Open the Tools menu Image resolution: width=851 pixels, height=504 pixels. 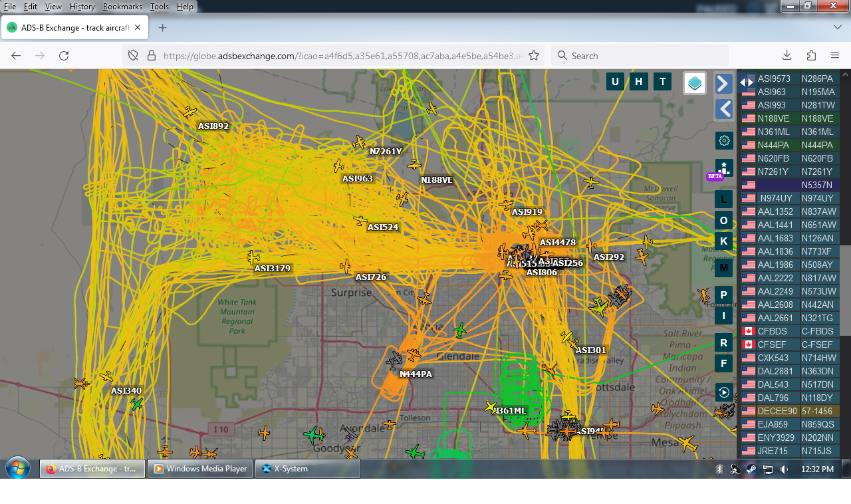[160, 7]
